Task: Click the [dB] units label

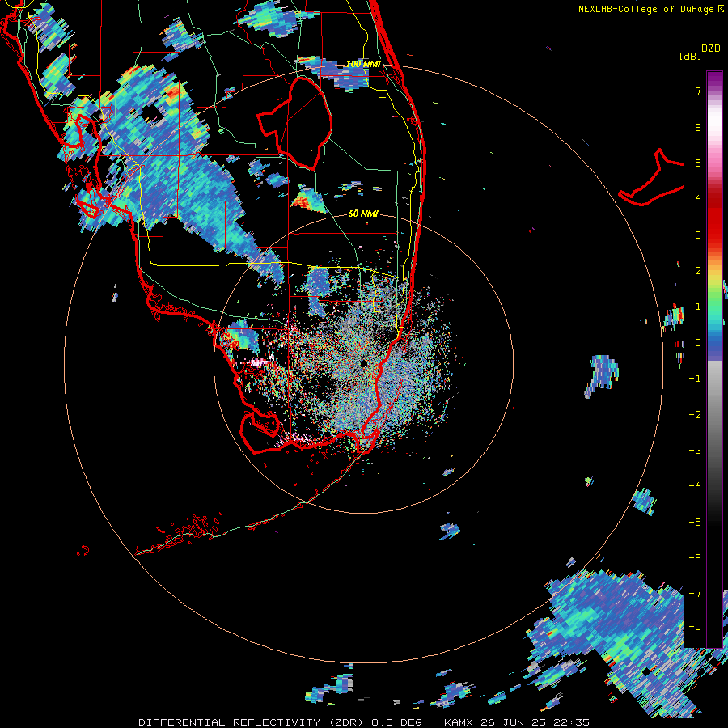Action: (690, 56)
